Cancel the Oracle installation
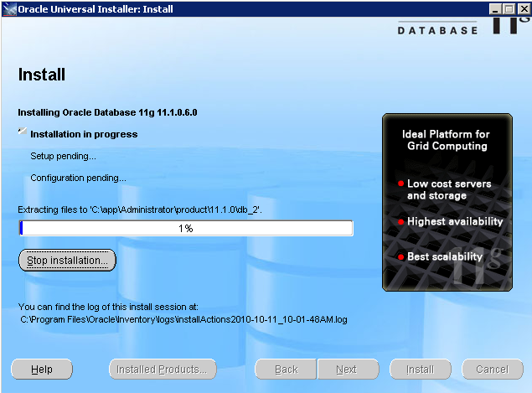This screenshot has width=532, height=393. pyautogui.click(x=493, y=370)
